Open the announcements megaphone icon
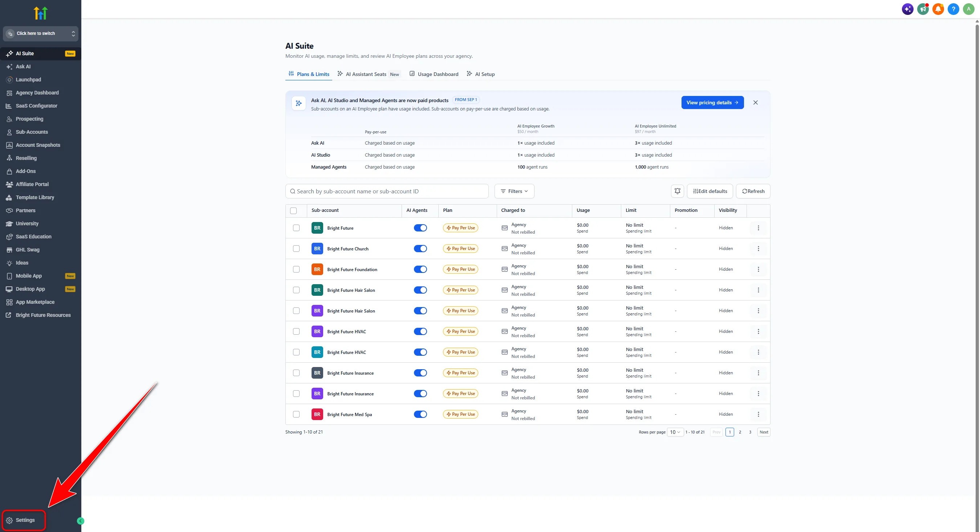The height and width of the screenshot is (532, 980). [x=923, y=9]
